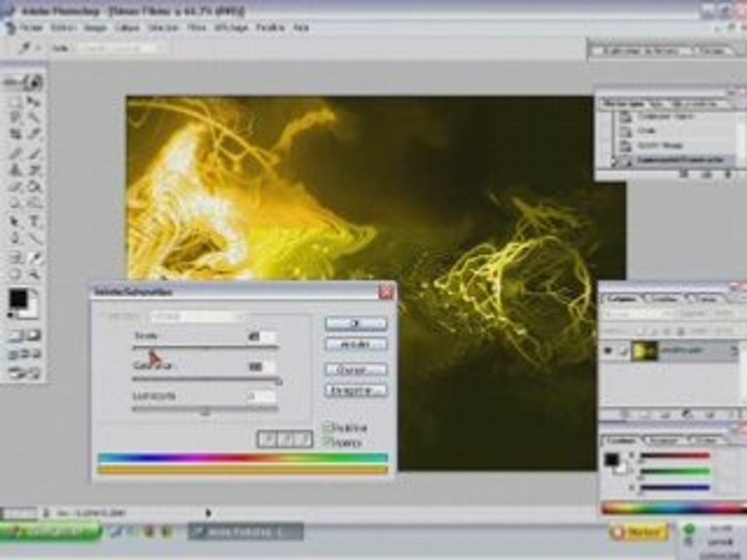Click the Saturation value input field

261,366
